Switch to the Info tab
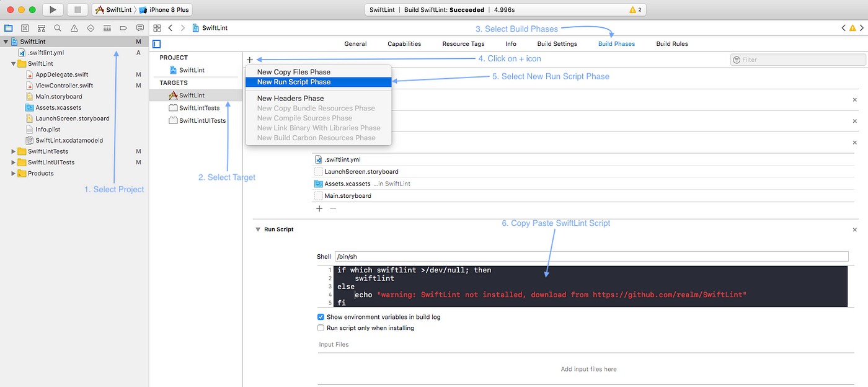Screen dimensions: 868x387 [511, 44]
